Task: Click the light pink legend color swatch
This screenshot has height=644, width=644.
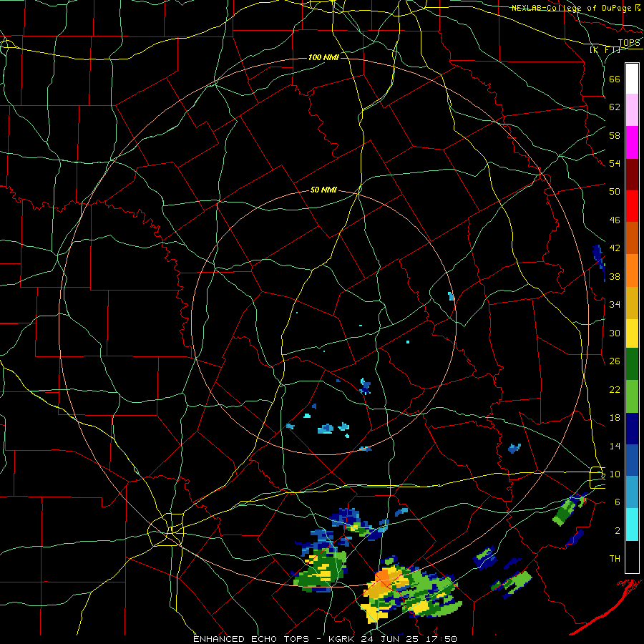Action: [x=632, y=110]
